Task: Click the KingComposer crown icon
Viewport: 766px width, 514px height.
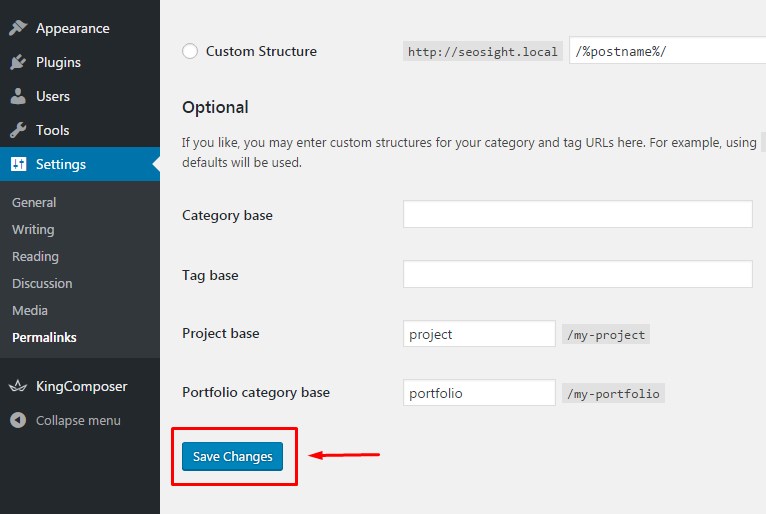Action: pyautogui.click(x=18, y=386)
